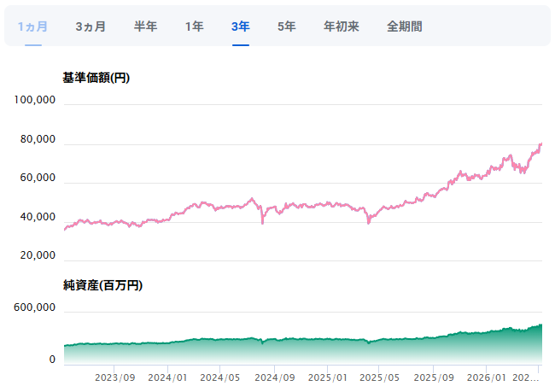Click the 2024/09 date axis label

[275, 377]
